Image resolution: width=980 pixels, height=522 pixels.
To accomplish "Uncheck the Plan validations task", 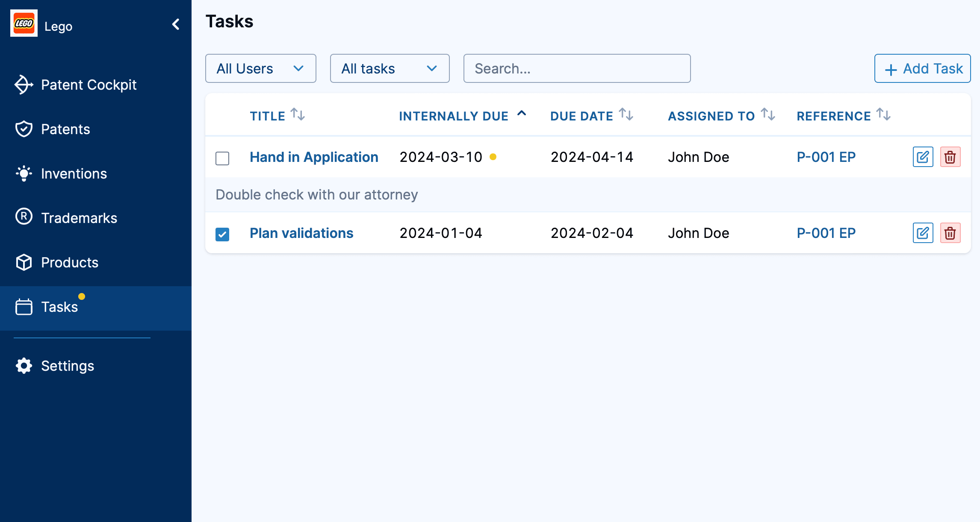I will tap(222, 234).
